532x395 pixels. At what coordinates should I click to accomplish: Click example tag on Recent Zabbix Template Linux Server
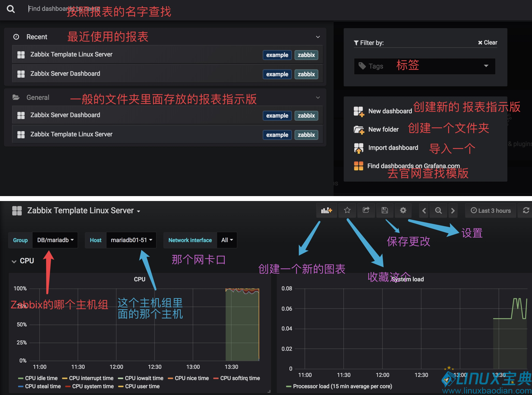[x=277, y=55]
